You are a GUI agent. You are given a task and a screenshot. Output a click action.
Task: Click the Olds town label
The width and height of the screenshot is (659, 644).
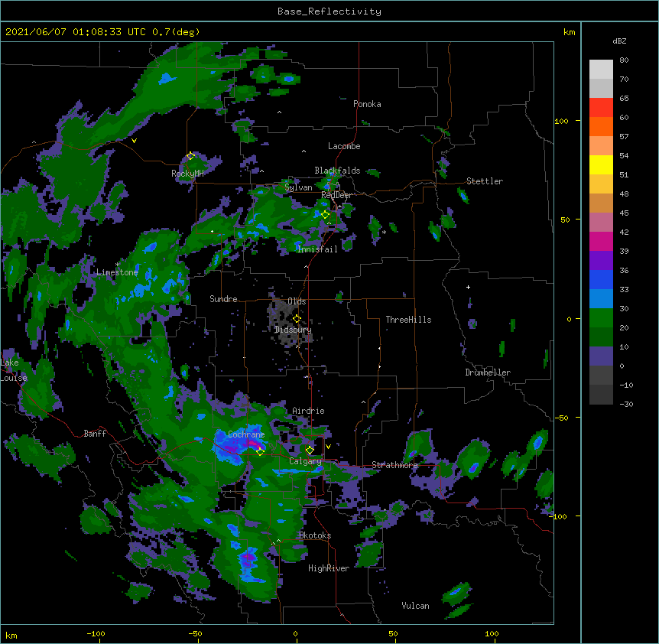(297, 301)
